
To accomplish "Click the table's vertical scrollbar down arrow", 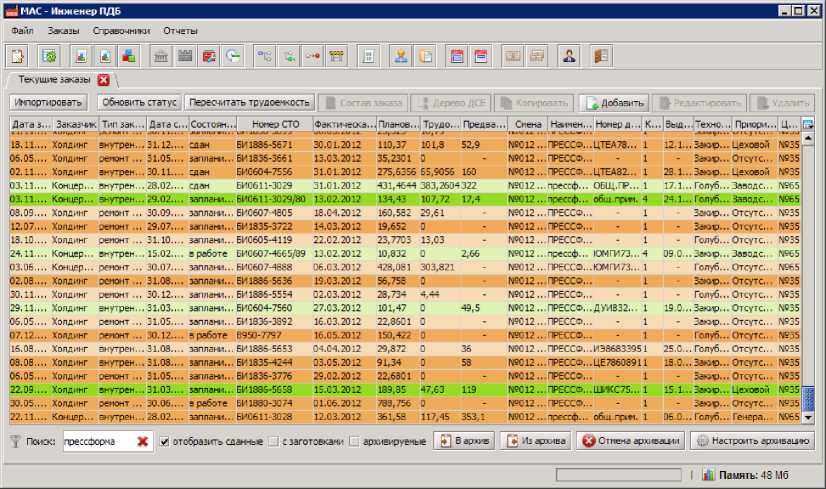I will 808,416.
